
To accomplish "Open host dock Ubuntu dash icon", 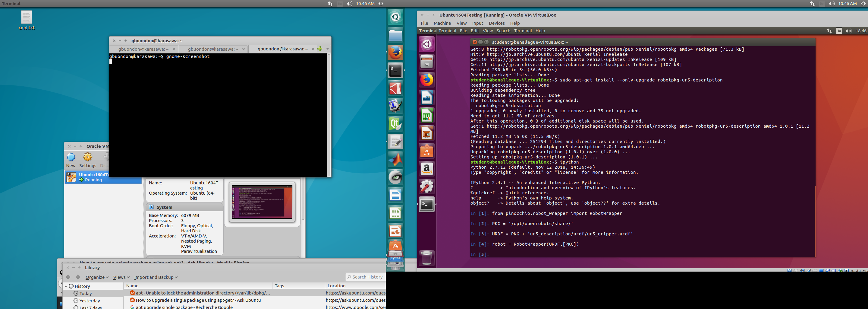I will [396, 17].
